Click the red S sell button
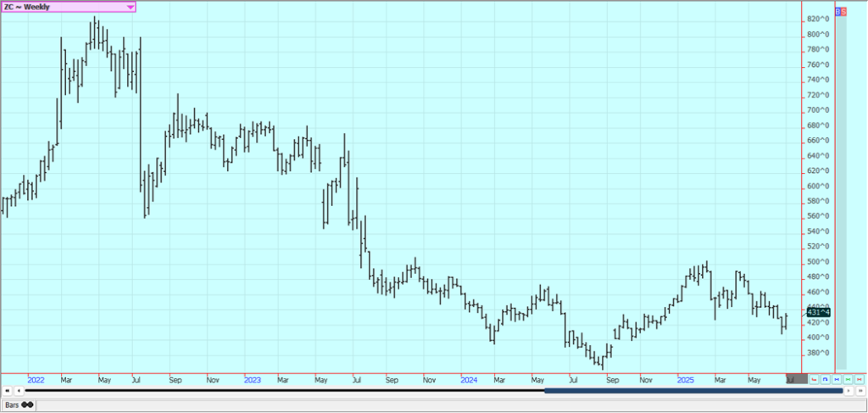This screenshot has width=868, height=413. tap(843, 12)
